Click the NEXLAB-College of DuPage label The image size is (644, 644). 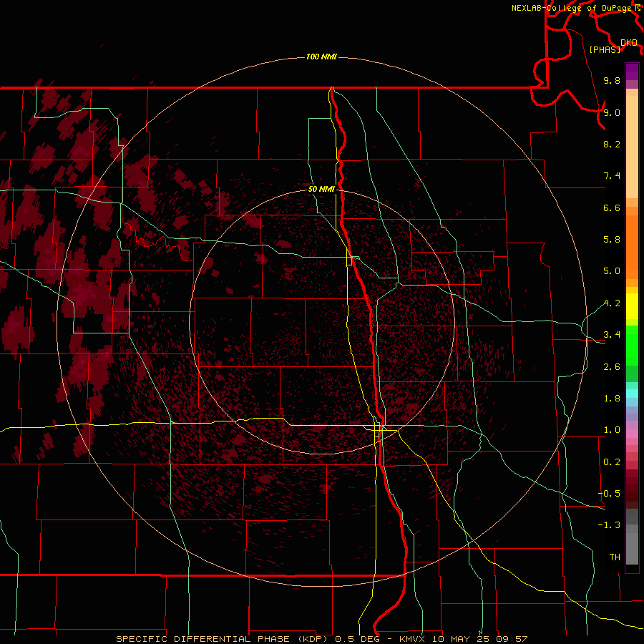point(572,8)
